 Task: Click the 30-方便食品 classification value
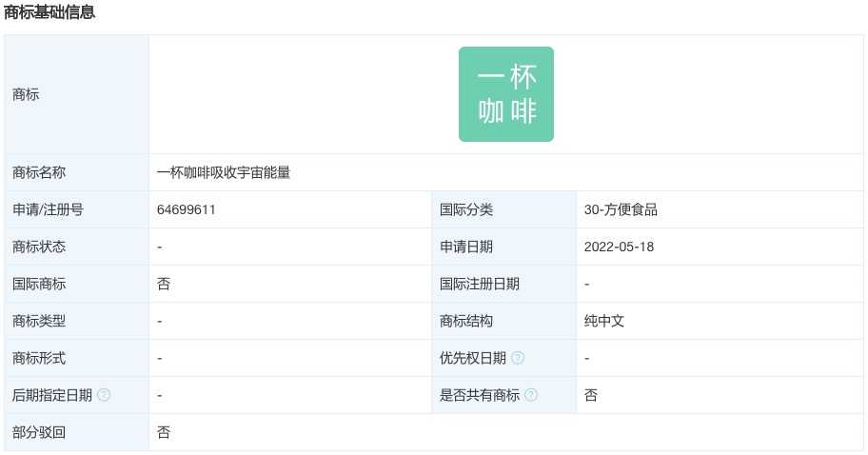[621, 209]
